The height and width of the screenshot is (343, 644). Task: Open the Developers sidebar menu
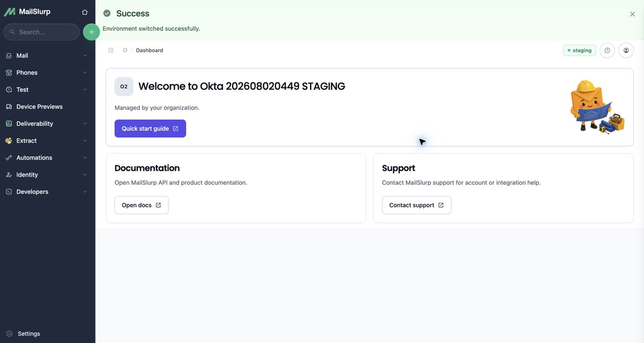47,192
